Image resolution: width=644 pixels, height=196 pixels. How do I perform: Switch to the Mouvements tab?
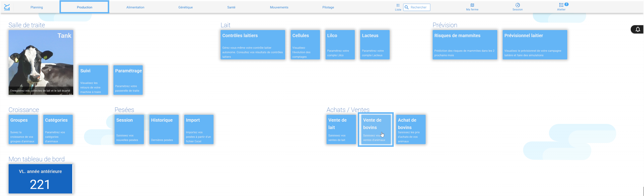279,7
